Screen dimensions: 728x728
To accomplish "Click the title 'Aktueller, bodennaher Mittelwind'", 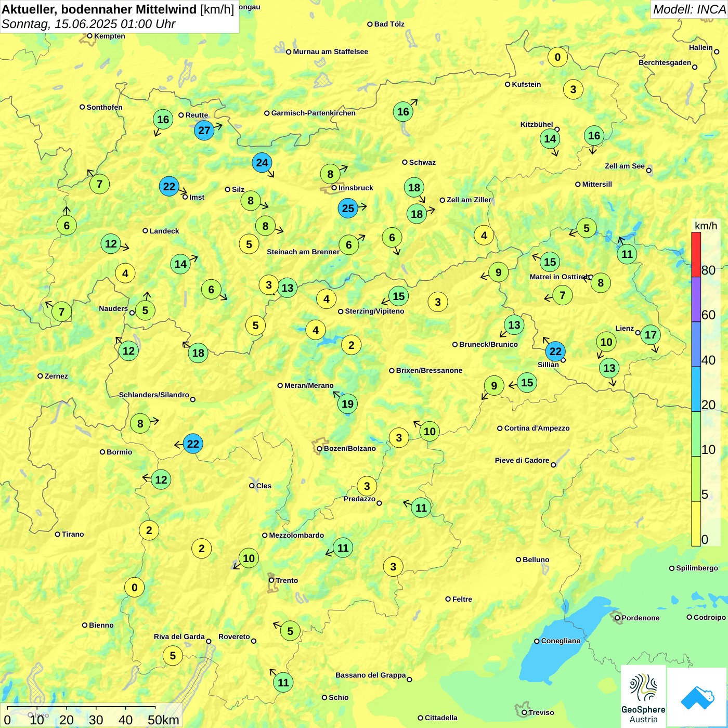I will pos(99,9).
